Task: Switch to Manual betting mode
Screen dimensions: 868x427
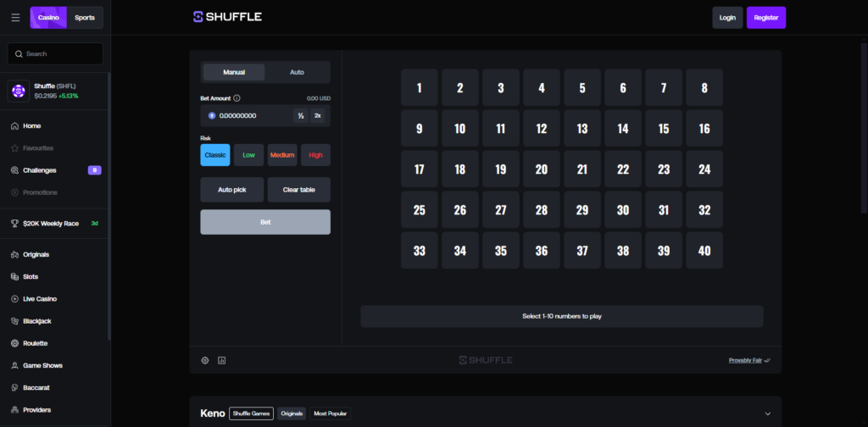Action: coord(234,73)
